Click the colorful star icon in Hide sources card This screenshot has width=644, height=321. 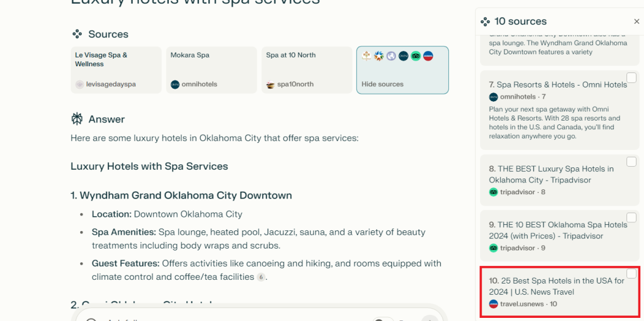point(379,56)
